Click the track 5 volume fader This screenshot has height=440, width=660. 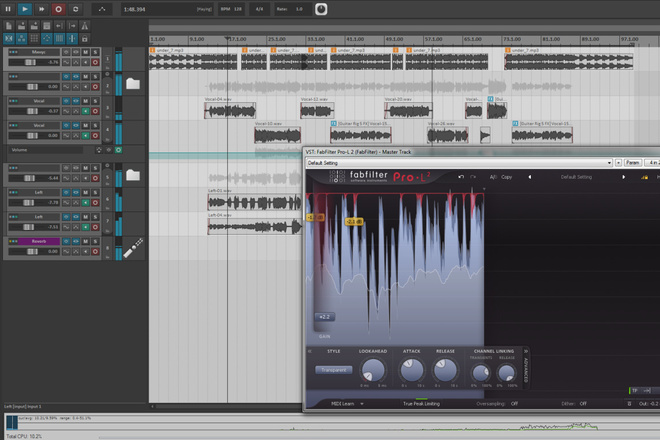(29, 178)
